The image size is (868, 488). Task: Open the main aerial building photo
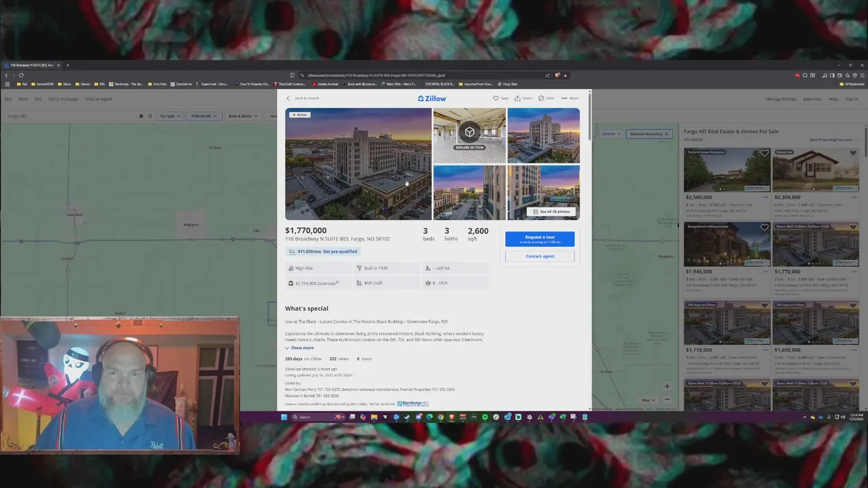tap(358, 164)
